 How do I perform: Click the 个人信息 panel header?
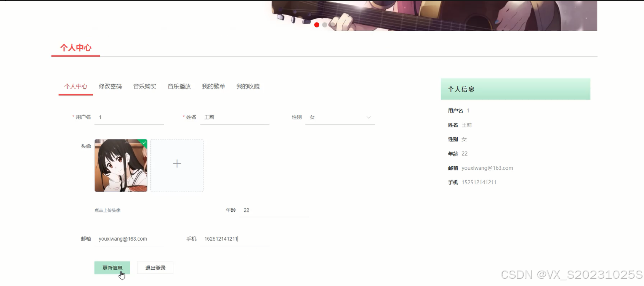coord(516,89)
